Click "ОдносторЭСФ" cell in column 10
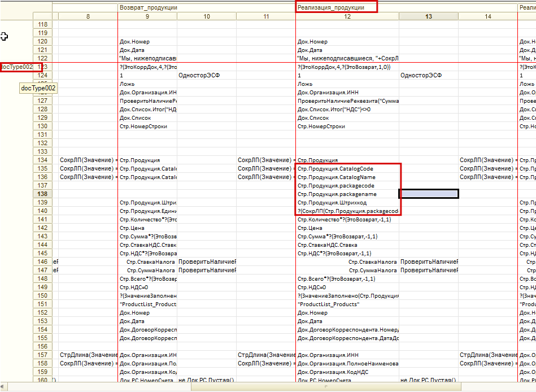This screenshot has height=392, width=536. (x=207, y=75)
